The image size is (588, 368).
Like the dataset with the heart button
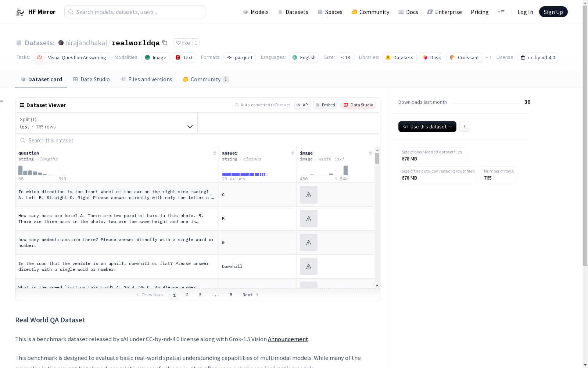click(x=183, y=43)
